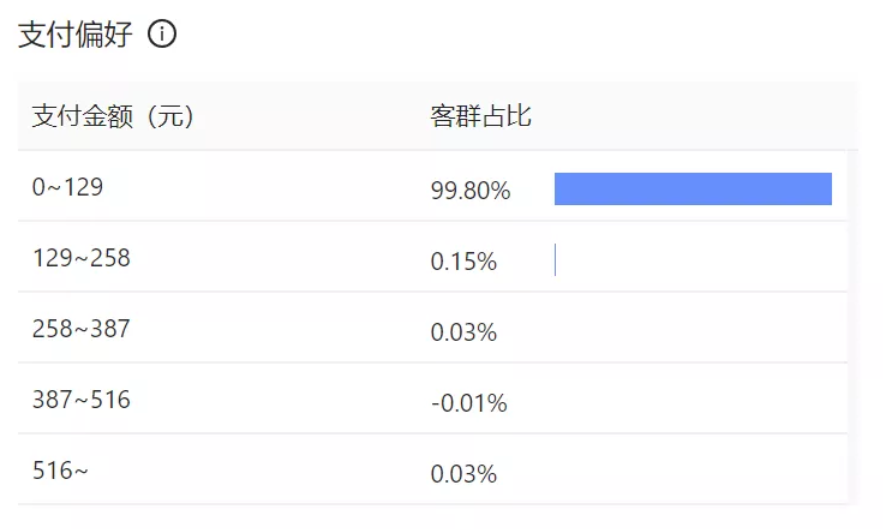The width and height of the screenshot is (883, 529).
Task: Select the 258~387 payment range cell
Action: tap(81, 329)
